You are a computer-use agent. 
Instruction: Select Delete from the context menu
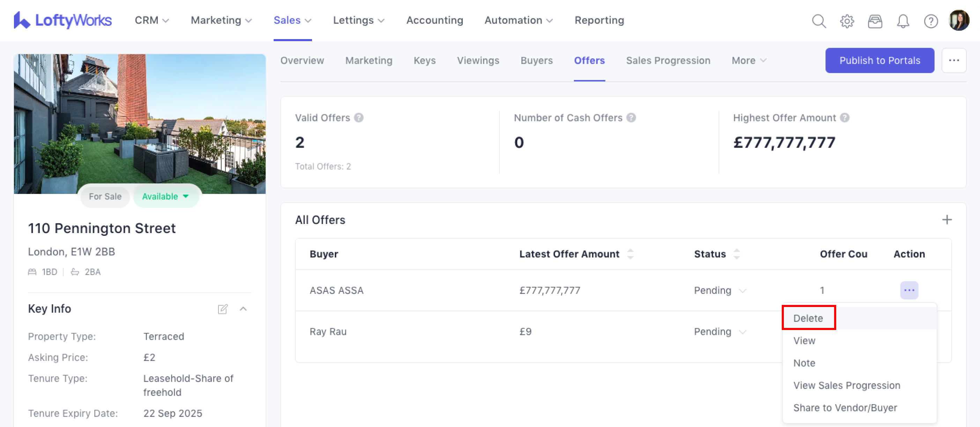[x=808, y=318]
